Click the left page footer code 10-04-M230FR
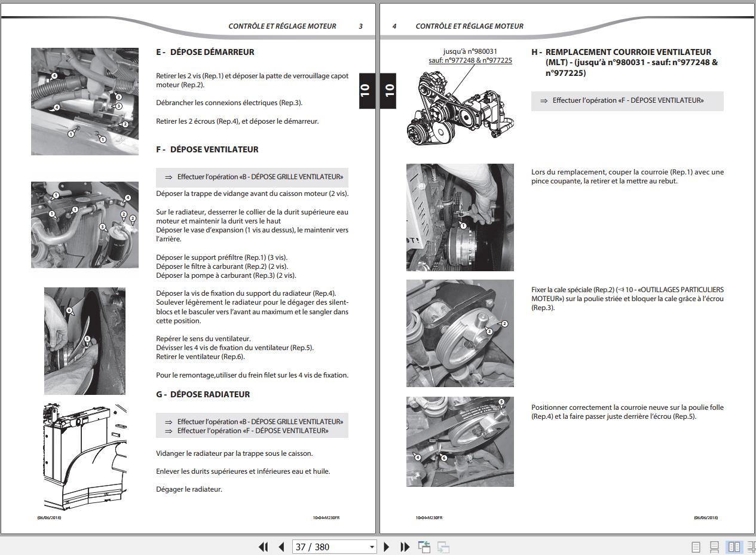The height and width of the screenshot is (555, 756). (x=326, y=518)
